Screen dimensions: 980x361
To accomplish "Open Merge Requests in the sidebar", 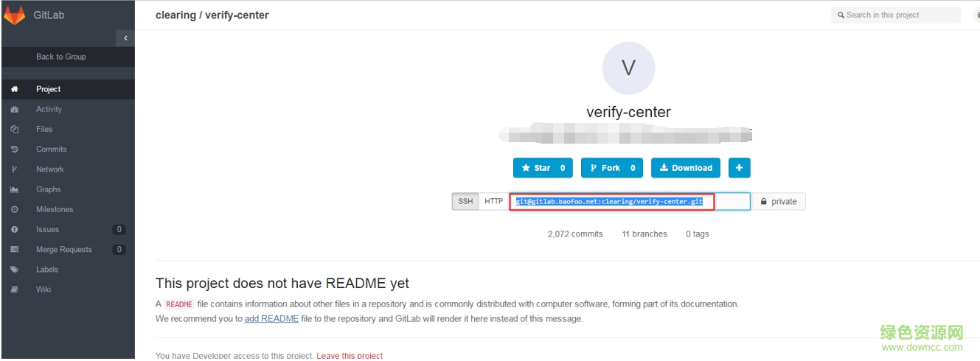I will [x=64, y=250].
